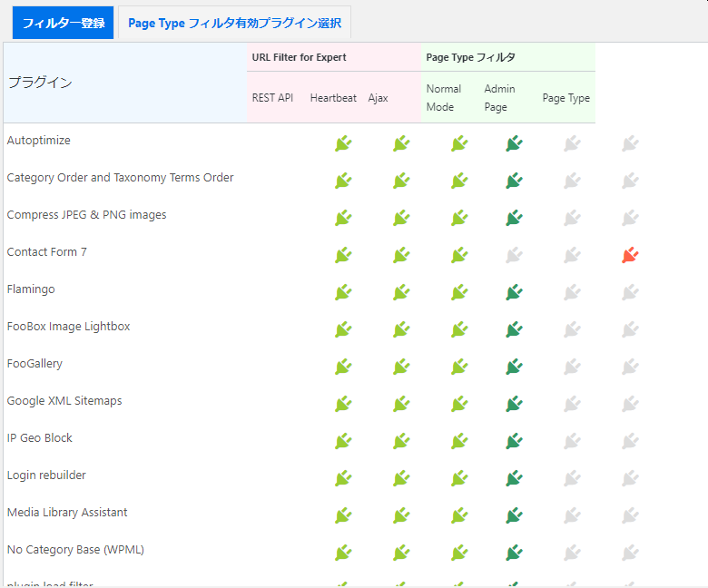Click Category Order and Taxonomy Terms Order name
This screenshot has width=708, height=588.
pos(120,178)
